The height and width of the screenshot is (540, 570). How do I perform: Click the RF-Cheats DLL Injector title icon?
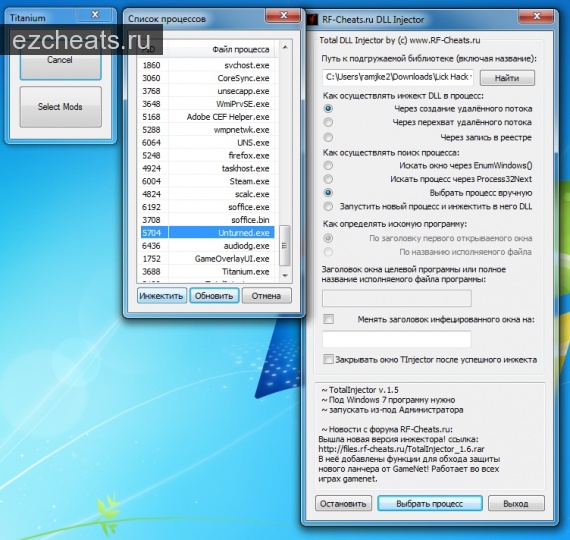313,19
